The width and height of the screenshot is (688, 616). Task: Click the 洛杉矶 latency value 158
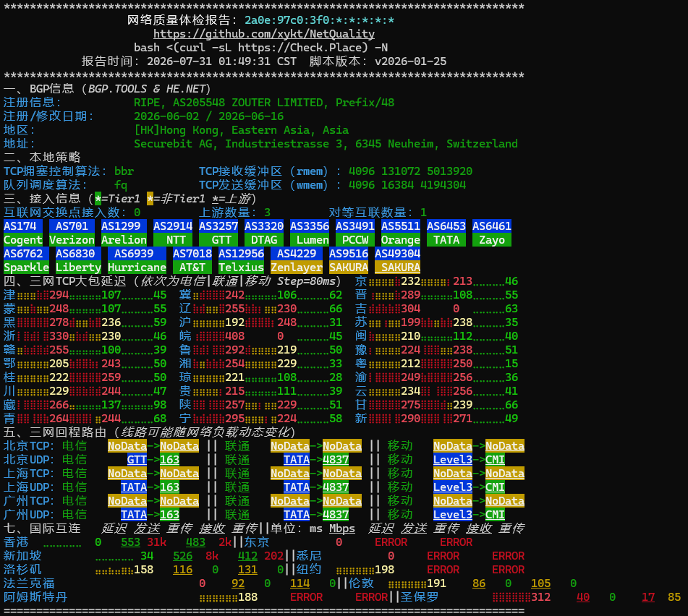pos(143,570)
